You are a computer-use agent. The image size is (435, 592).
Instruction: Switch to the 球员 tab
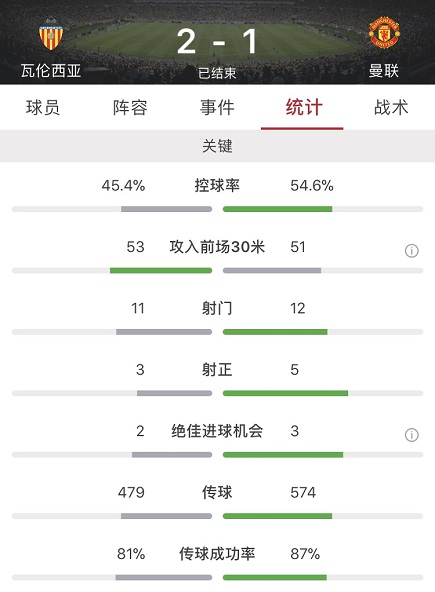tap(43, 108)
